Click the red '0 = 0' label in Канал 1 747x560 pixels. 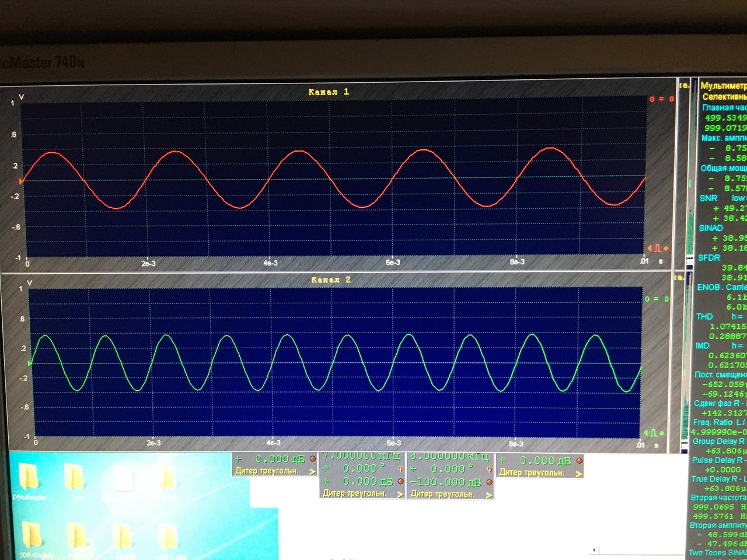pos(661,99)
